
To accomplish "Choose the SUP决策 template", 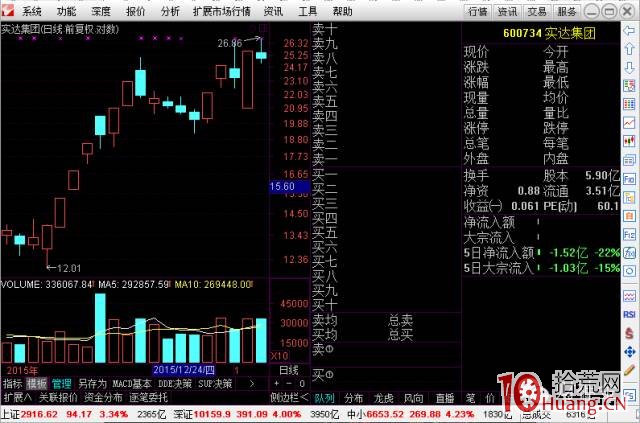I will tap(215, 384).
